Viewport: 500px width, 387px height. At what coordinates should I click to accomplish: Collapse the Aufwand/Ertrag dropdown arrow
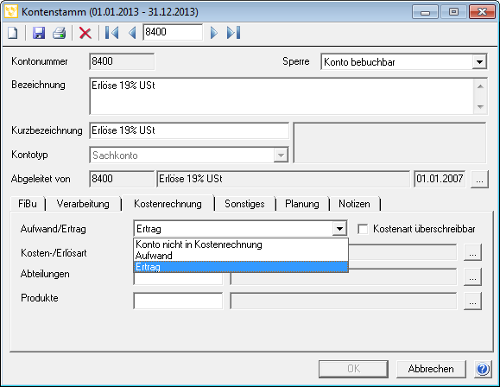tap(339, 229)
